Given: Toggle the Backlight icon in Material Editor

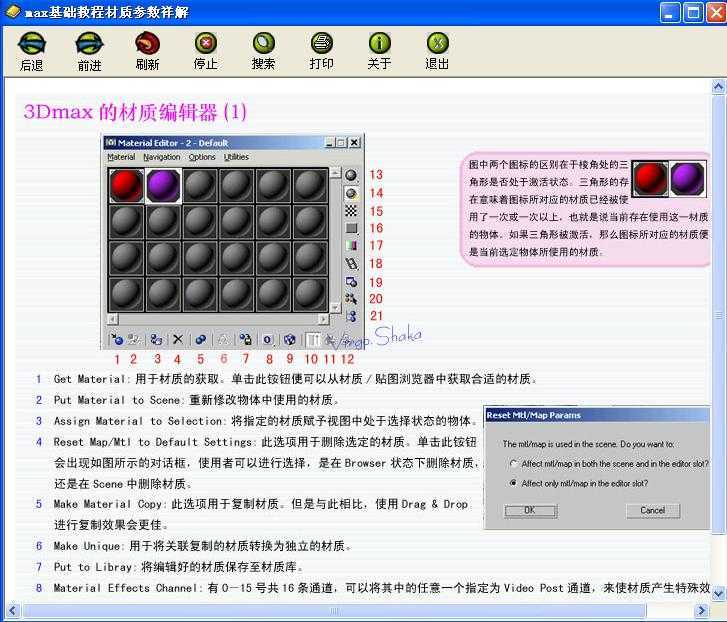Looking at the screenshot, I should click(351, 193).
